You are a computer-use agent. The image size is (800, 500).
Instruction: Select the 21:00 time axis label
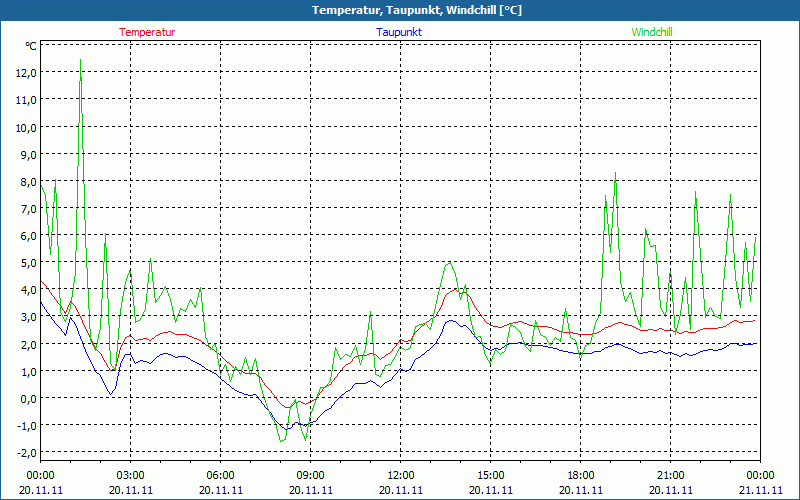(x=670, y=475)
